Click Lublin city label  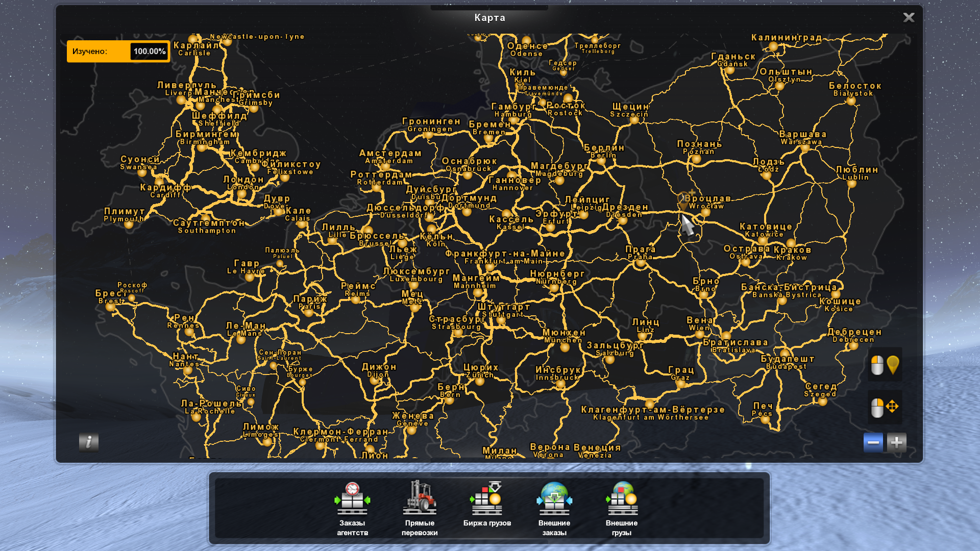855,178
